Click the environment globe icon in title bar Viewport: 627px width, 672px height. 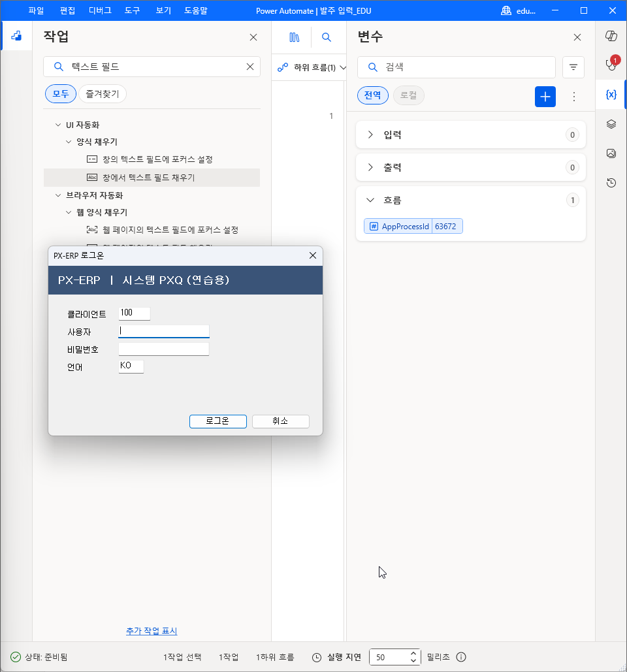tap(506, 10)
